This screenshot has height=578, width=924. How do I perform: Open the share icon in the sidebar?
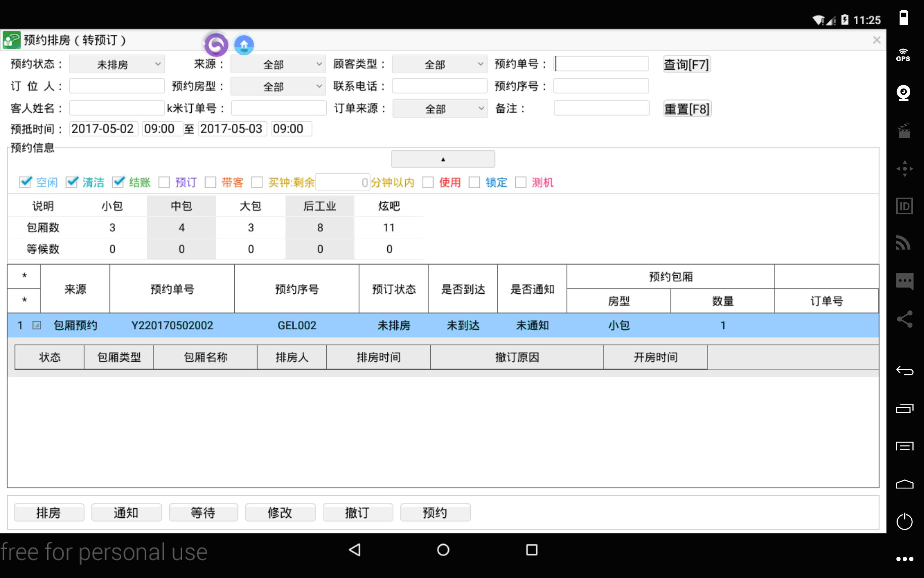coord(905,319)
